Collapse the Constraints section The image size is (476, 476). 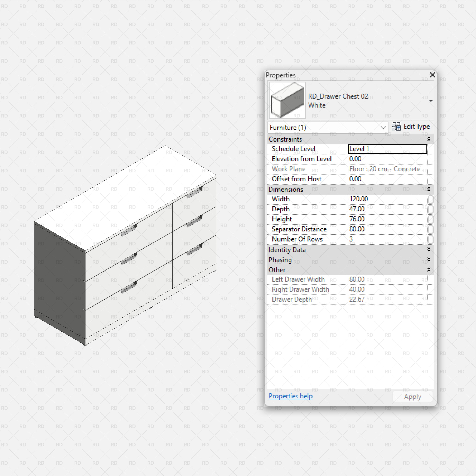coord(429,139)
